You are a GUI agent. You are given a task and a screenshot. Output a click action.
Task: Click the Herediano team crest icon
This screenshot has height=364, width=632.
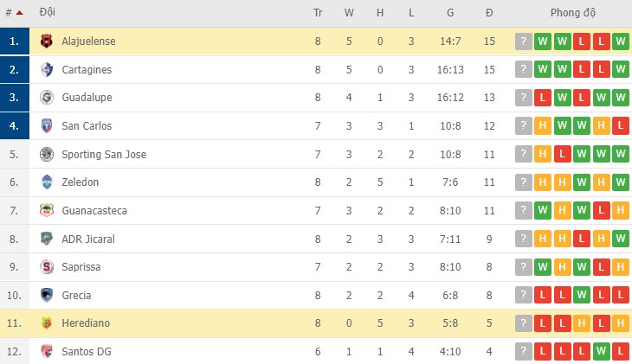click(47, 323)
